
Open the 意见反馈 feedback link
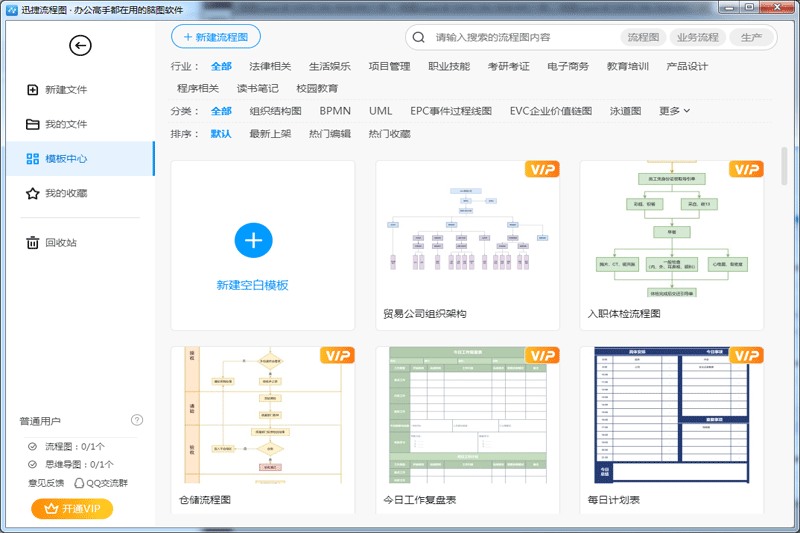pos(47,482)
